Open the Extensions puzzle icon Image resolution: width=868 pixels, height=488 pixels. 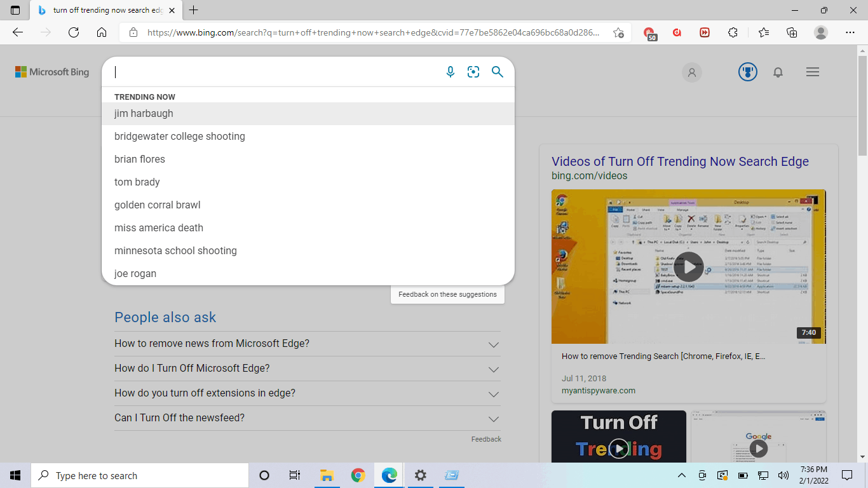tap(733, 32)
